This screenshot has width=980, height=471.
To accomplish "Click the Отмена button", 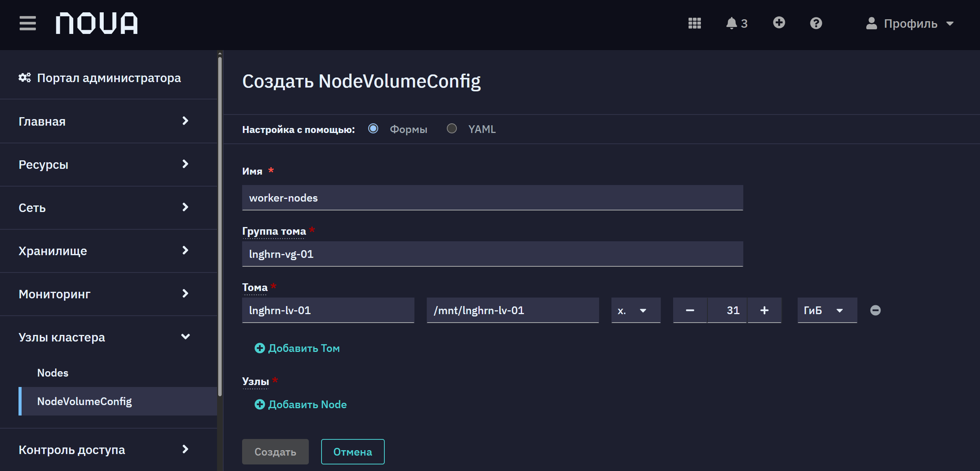I will pyautogui.click(x=352, y=451).
